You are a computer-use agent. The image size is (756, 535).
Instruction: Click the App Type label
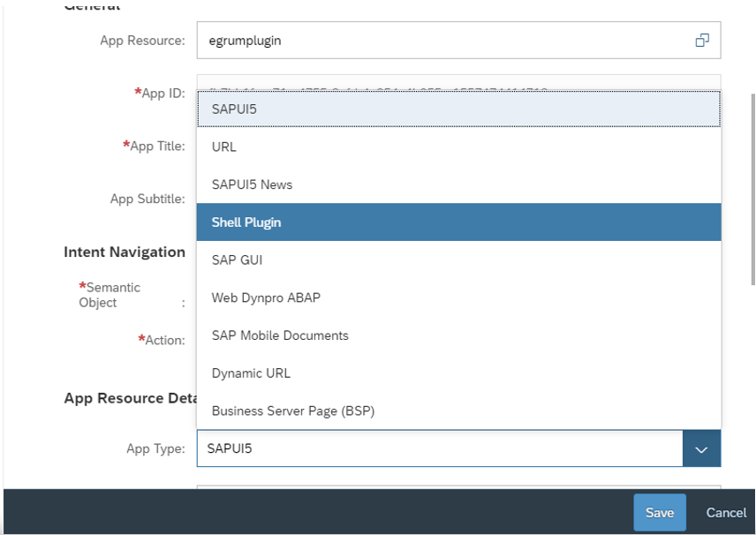(x=155, y=448)
